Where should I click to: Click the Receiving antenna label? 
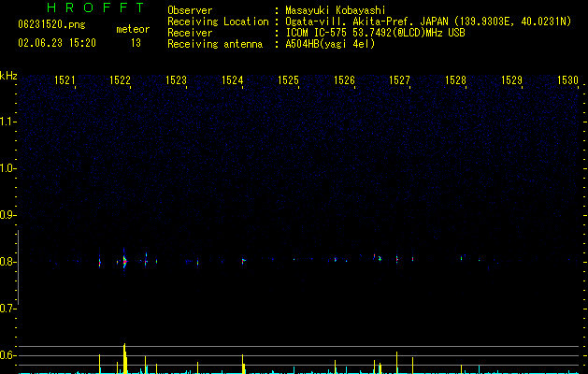click(x=215, y=44)
